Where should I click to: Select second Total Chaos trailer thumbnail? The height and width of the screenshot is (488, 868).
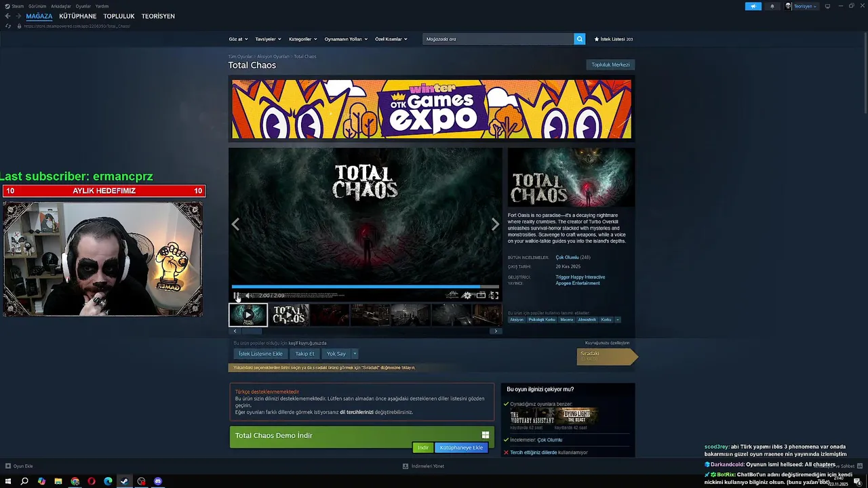coord(289,314)
